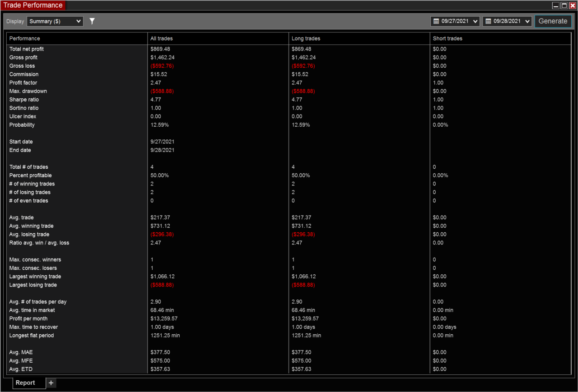Image resolution: width=578 pixels, height=392 pixels.
Task: Select the Largest losing trade row label
Action: 34,285
